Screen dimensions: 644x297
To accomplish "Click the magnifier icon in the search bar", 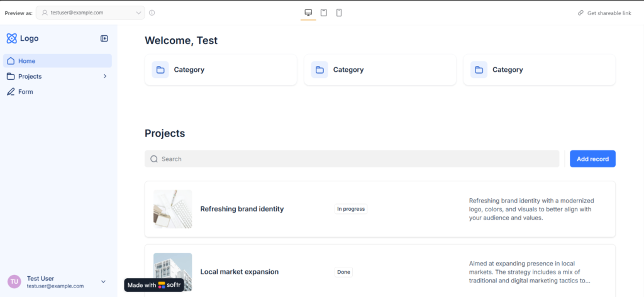I will click(154, 159).
